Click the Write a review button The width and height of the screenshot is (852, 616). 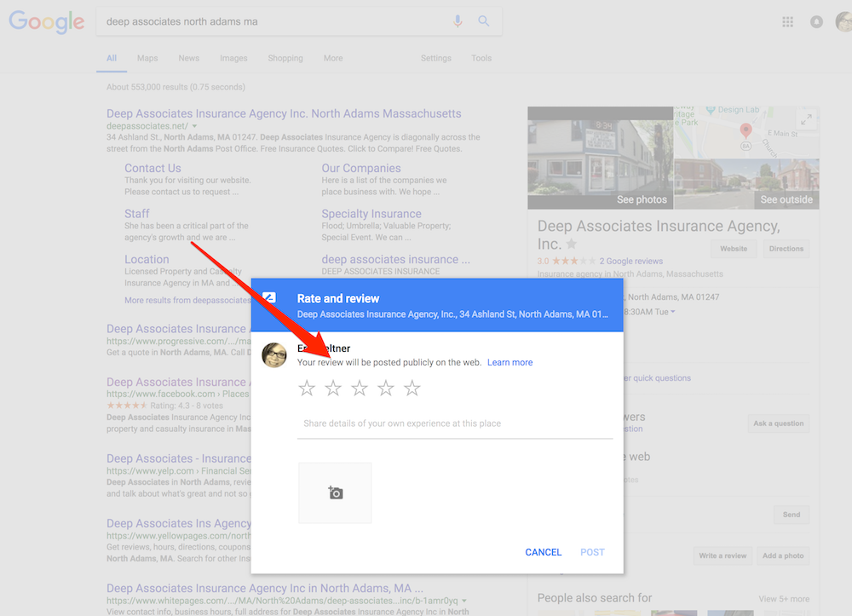[x=722, y=556]
